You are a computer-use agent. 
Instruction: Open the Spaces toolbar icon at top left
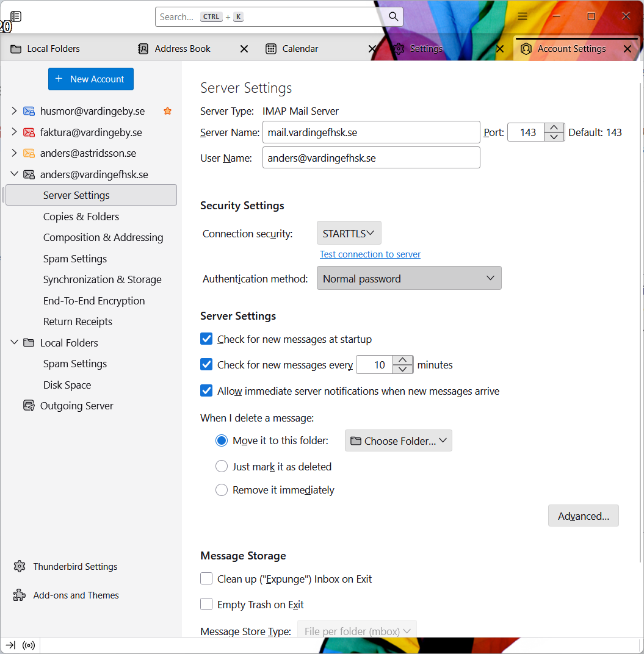point(16,16)
